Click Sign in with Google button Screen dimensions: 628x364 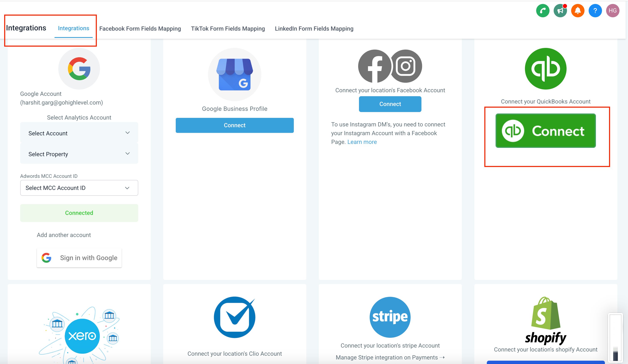pos(79,258)
